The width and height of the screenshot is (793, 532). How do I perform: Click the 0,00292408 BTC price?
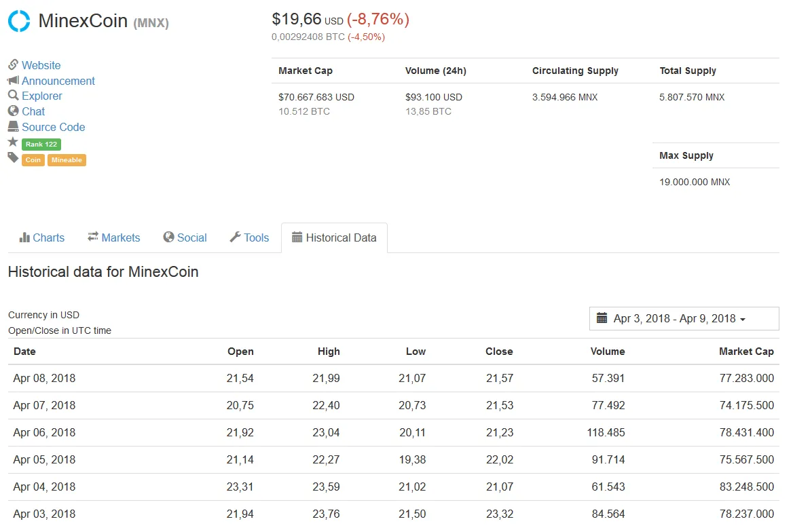pos(308,37)
